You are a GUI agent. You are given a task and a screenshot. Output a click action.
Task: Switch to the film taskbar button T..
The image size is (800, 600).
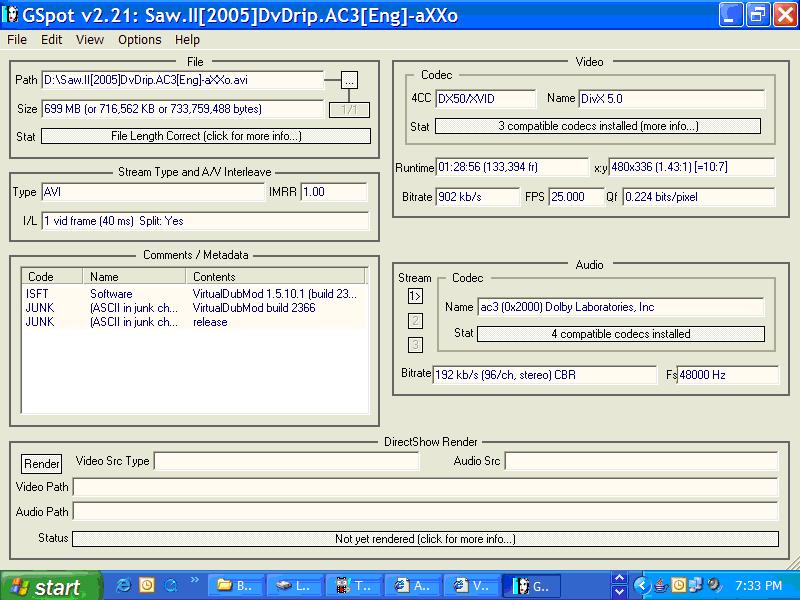353,586
